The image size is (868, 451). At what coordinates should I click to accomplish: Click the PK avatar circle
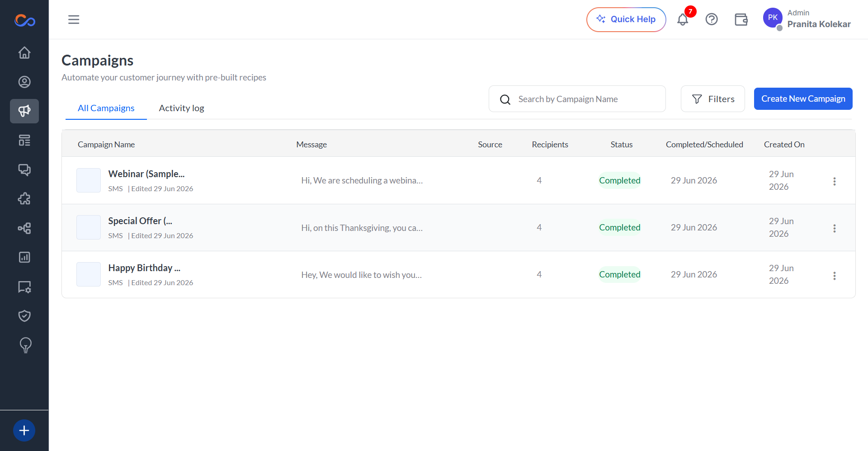pyautogui.click(x=773, y=18)
